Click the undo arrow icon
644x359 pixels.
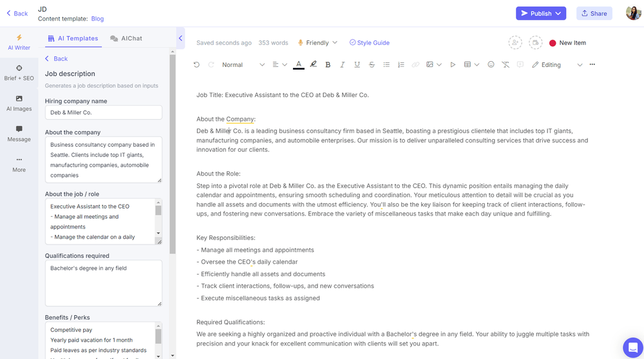(196, 65)
